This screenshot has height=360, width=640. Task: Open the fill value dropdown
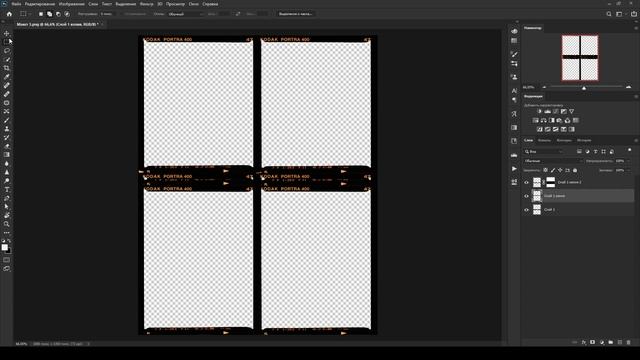pyautogui.click(x=628, y=170)
